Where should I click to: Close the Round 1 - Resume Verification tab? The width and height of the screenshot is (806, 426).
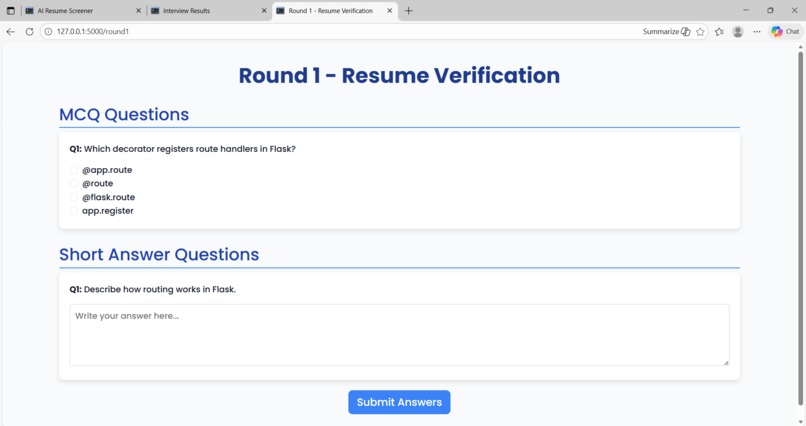[x=390, y=10]
